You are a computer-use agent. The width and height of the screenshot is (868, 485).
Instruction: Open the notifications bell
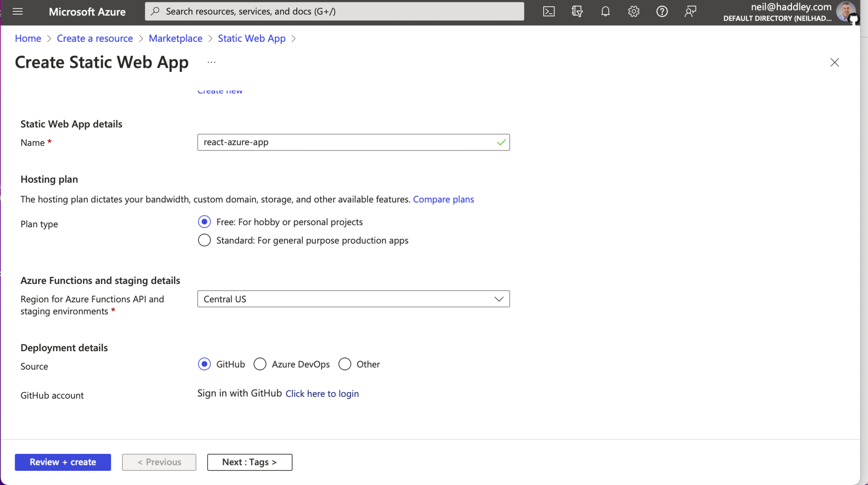click(605, 11)
